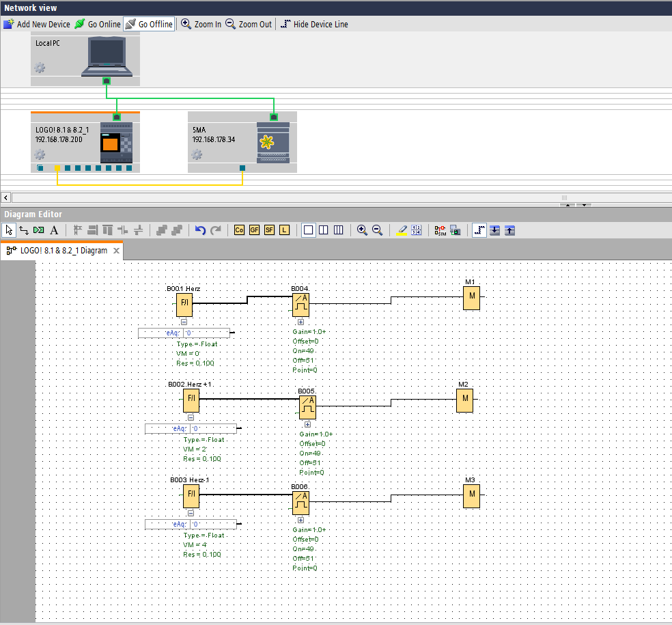Collapse parameters under block B001
Viewport: 672px width, 625px height.
click(x=184, y=322)
